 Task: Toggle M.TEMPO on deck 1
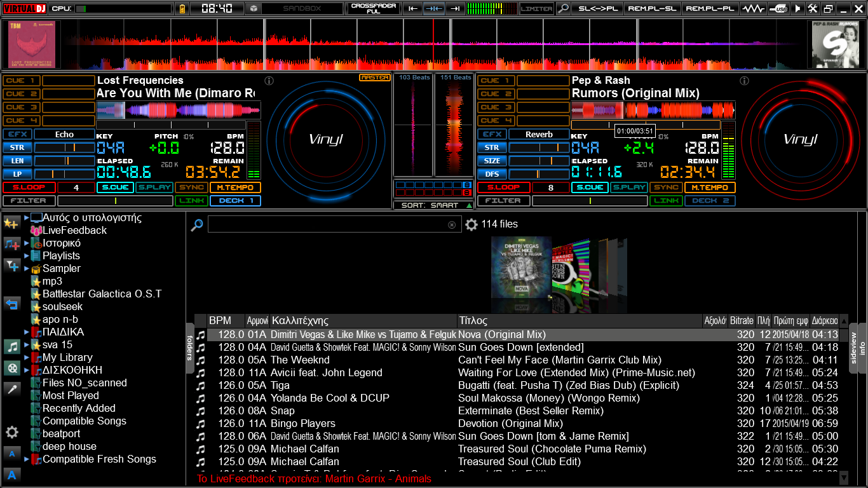[x=235, y=187]
